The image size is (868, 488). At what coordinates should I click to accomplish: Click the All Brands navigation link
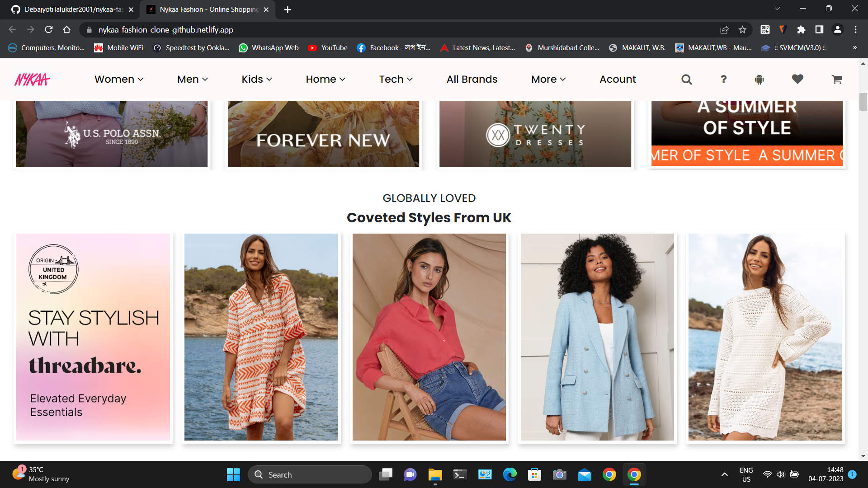[472, 79]
